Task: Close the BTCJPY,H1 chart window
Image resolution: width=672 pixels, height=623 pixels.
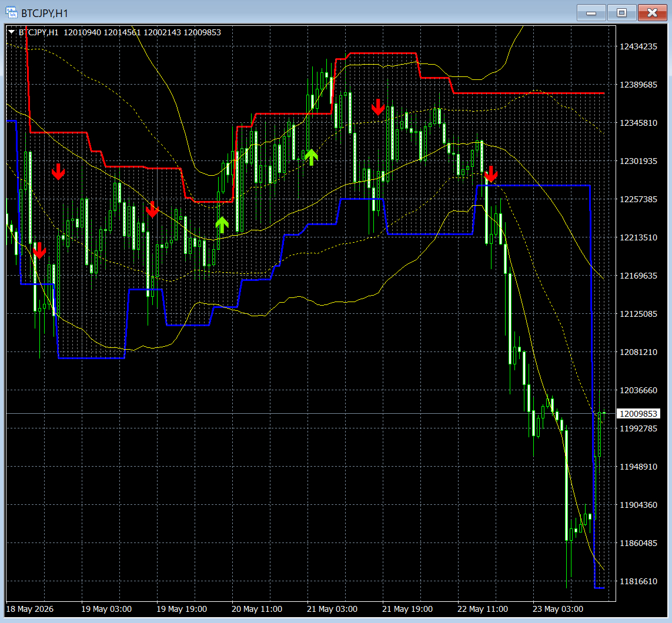Action: 652,13
